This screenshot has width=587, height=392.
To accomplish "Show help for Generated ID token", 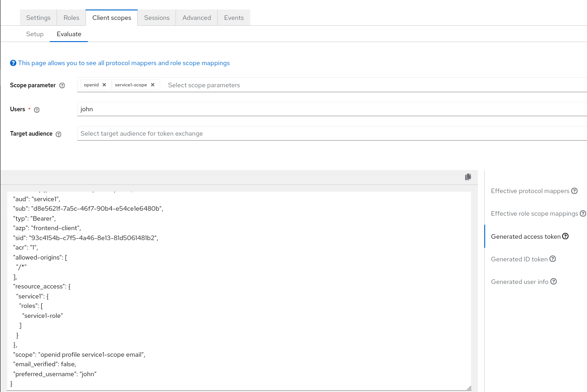I will pyautogui.click(x=553, y=259).
